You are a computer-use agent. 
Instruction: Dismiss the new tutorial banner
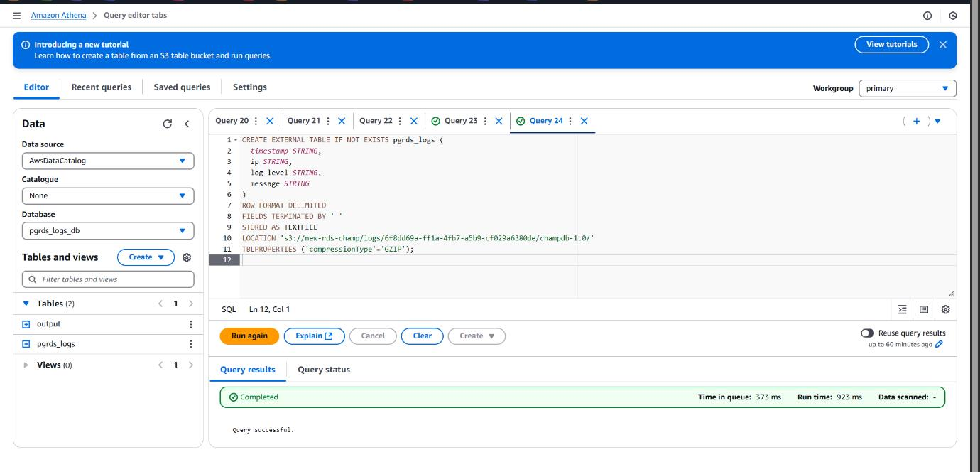[942, 44]
